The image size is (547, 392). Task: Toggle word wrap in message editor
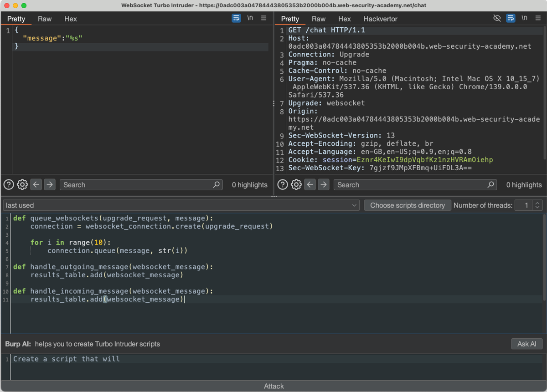[x=236, y=18]
